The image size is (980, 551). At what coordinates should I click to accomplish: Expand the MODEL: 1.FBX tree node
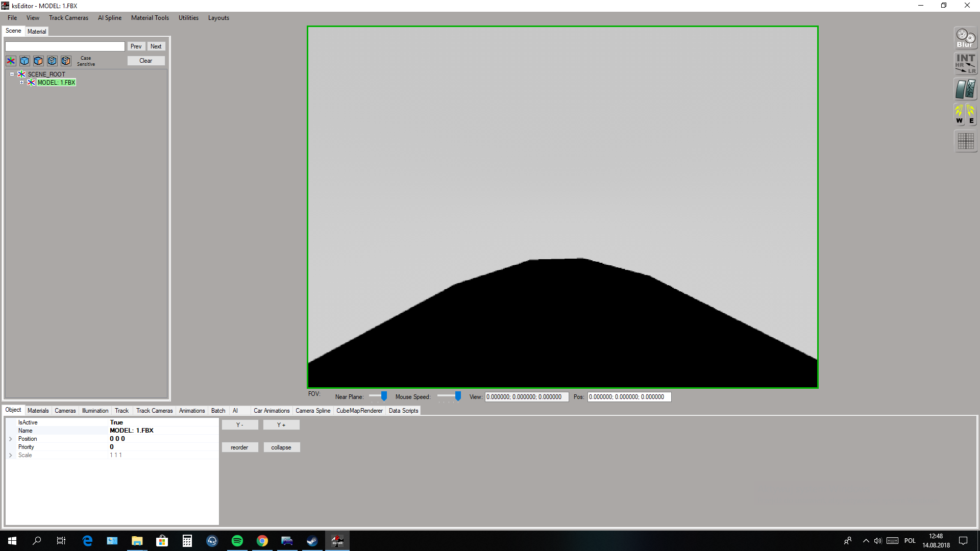tap(21, 83)
